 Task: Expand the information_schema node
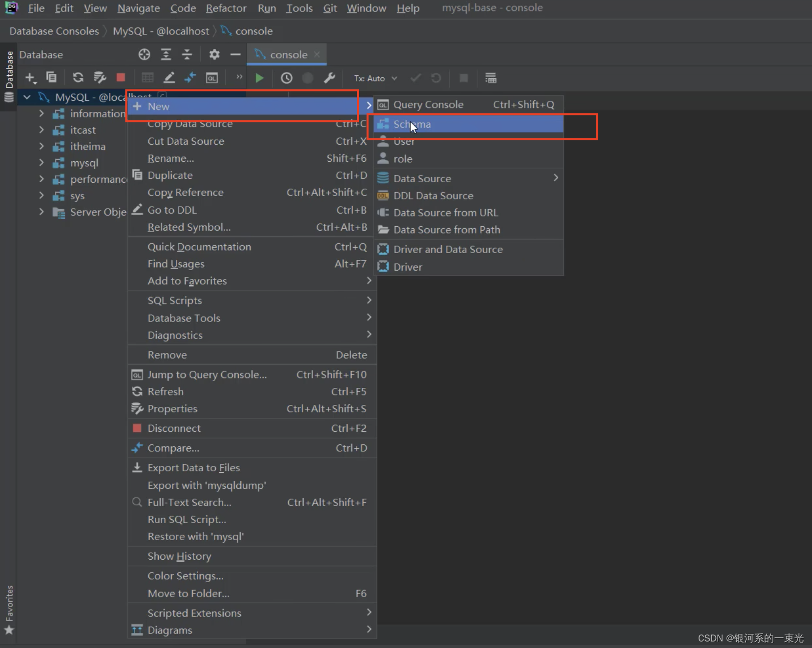pos(41,113)
